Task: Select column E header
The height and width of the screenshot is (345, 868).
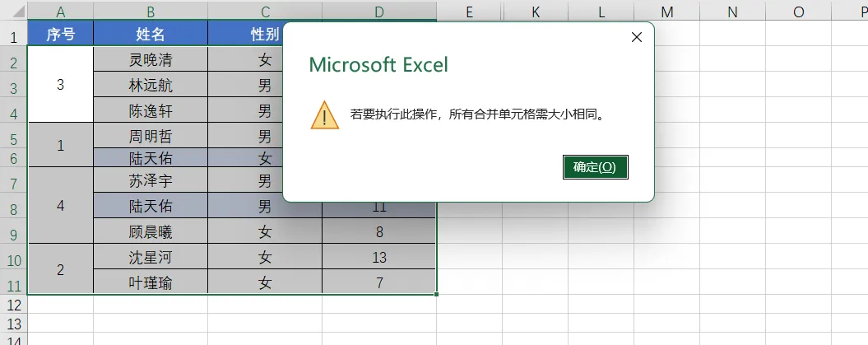Action: pyautogui.click(x=469, y=12)
